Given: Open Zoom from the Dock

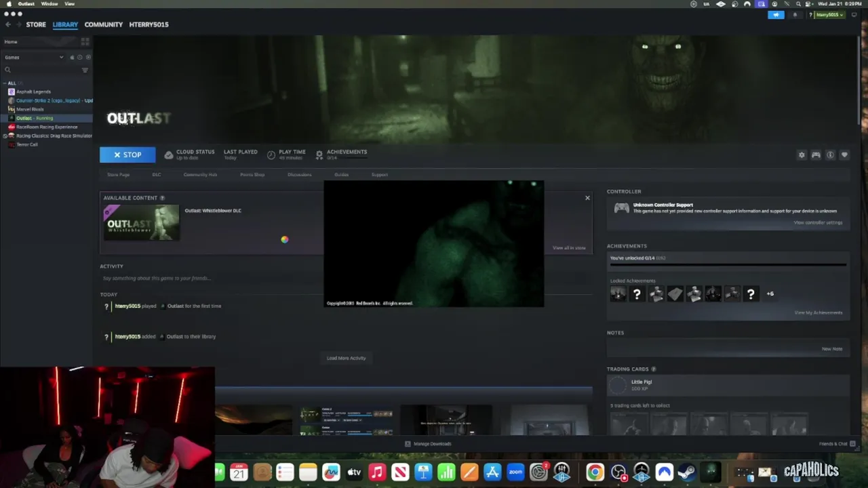Looking at the screenshot, I should 515,472.
